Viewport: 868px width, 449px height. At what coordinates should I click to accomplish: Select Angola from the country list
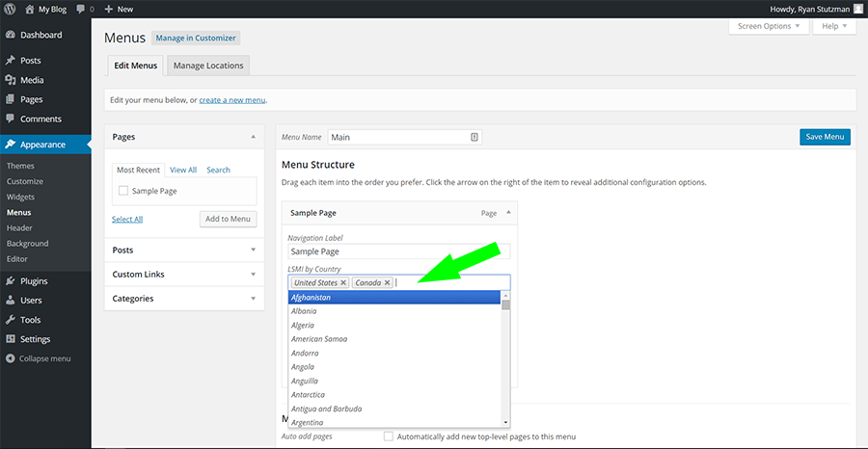pyautogui.click(x=394, y=366)
